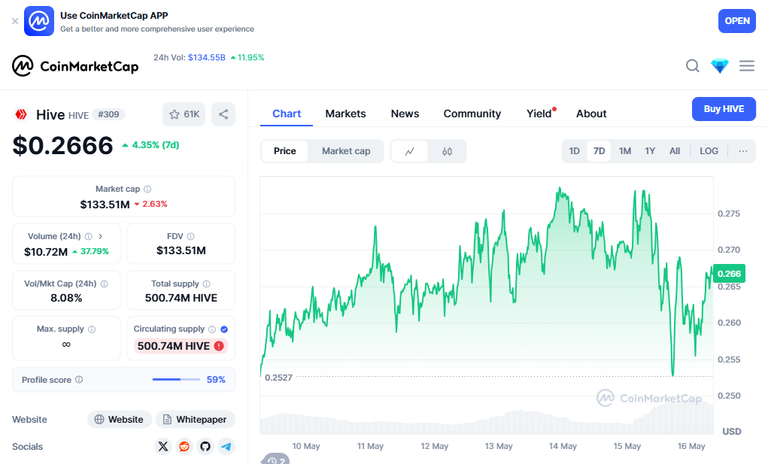This screenshot has height=464, width=768.
Task: Open Hive's X (Twitter) profile
Action: pyautogui.click(x=163, y=446)
